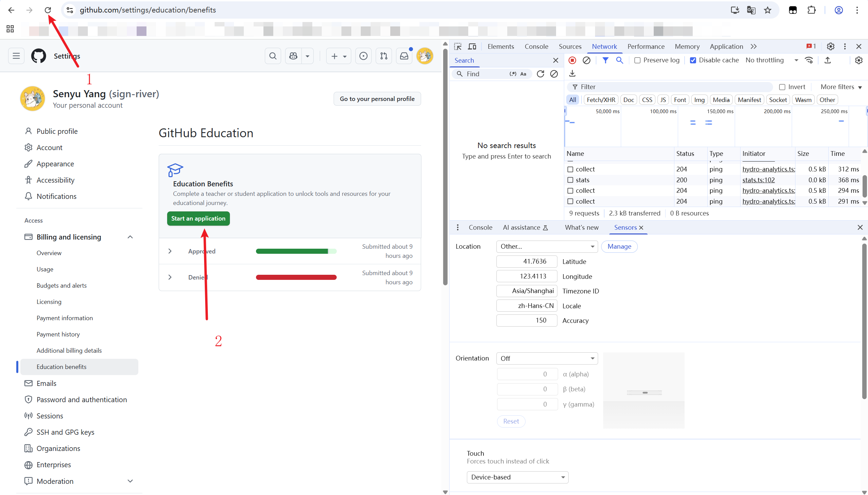Open the GitHub hamburger navigation menu
Image resolution: width=868 pixels, height=495 pixels.
16,56
